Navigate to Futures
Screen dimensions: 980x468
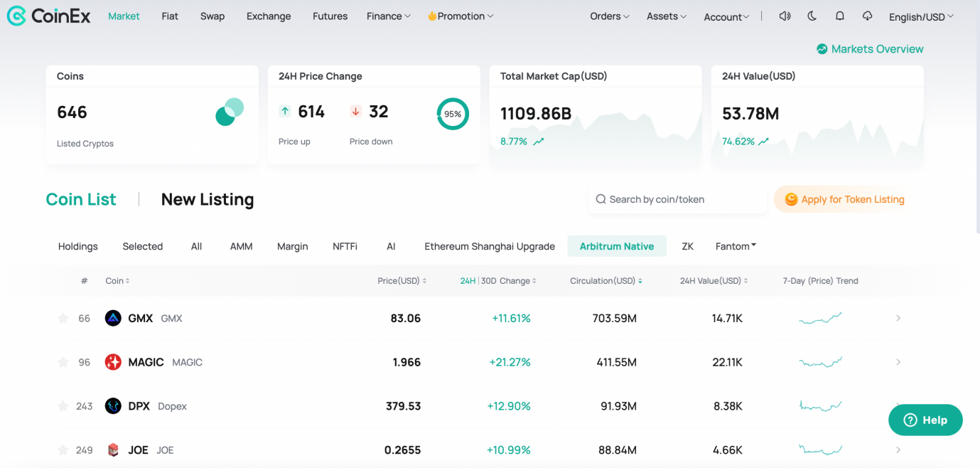(x=330, y=16)
